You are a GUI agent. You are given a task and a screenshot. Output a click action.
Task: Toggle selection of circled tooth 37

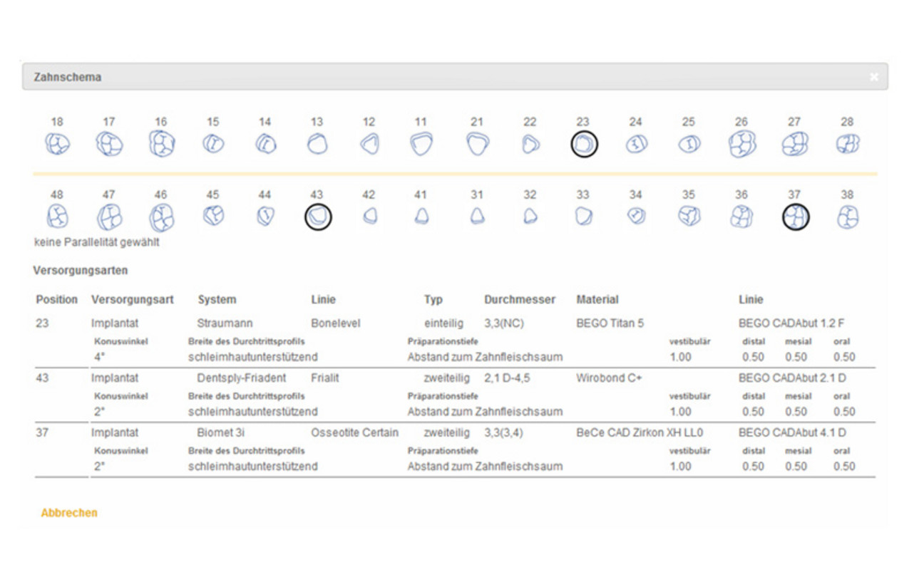pos(794,215)
